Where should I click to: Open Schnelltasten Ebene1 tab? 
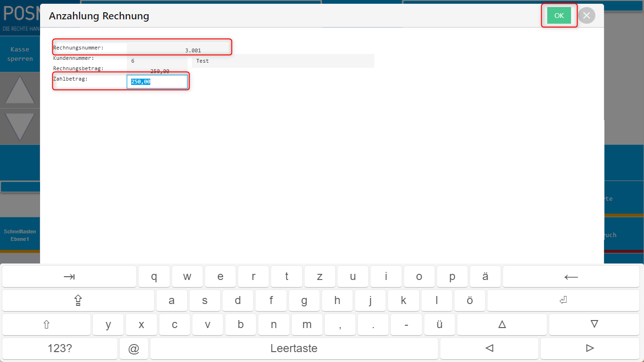[20, 235]
